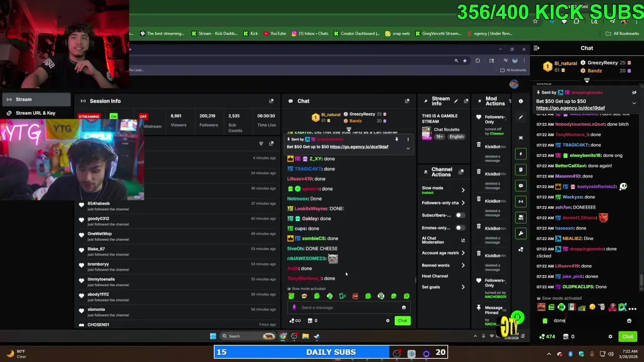644x362 pixels.
Task: Click the pencil icon in right toolbar
Action: coord(521,117)
